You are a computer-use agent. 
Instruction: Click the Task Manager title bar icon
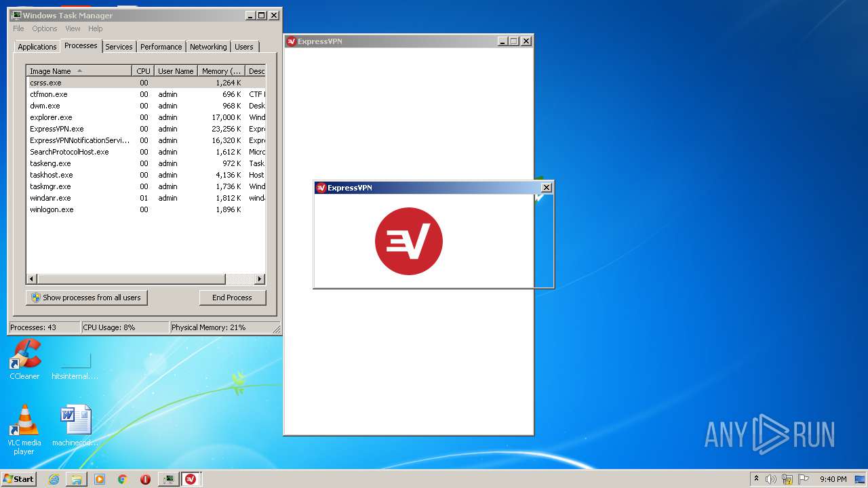tap(16, 15)
